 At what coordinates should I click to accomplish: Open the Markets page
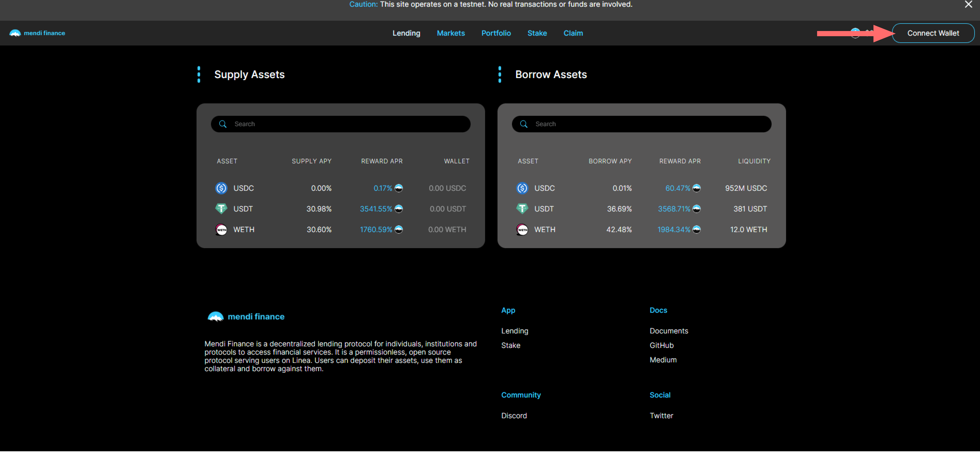point(451,33)
